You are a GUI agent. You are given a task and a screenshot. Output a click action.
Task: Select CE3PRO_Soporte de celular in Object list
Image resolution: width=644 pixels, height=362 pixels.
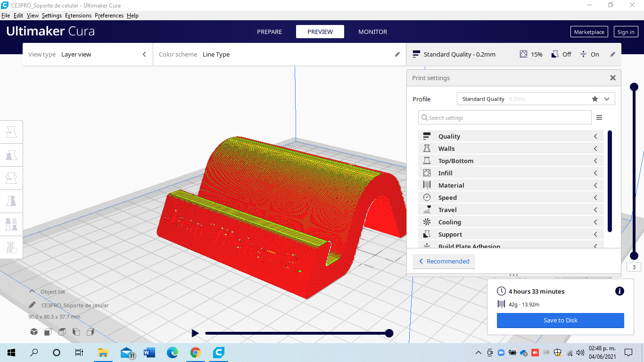pos(75,305)
